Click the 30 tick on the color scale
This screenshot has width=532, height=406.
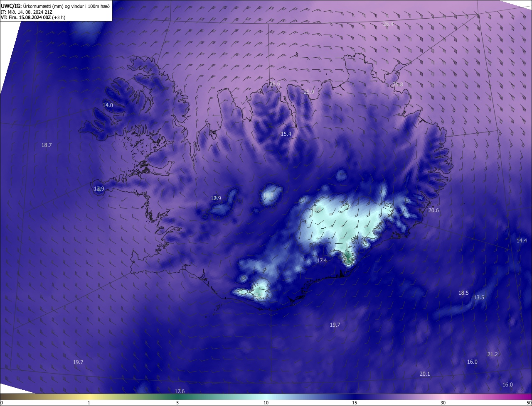[x=443, y=403]
